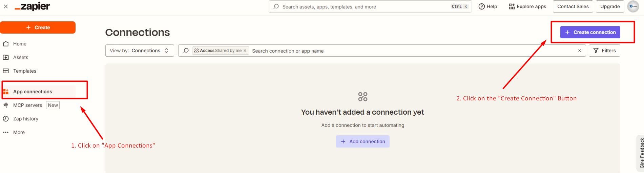Open the View by Connections dropdown
Screen dimensions: 644x173
click(x=140, y=51)
